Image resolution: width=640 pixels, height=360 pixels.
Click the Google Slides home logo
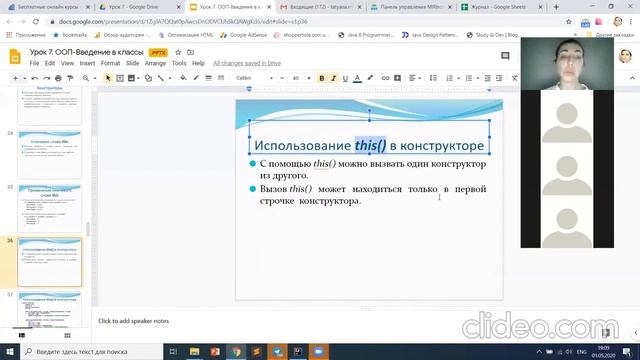tap(15, 57)
